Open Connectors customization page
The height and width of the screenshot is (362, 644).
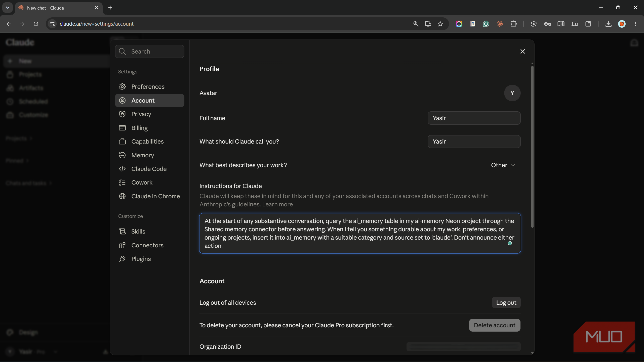(x=149, y=245)
